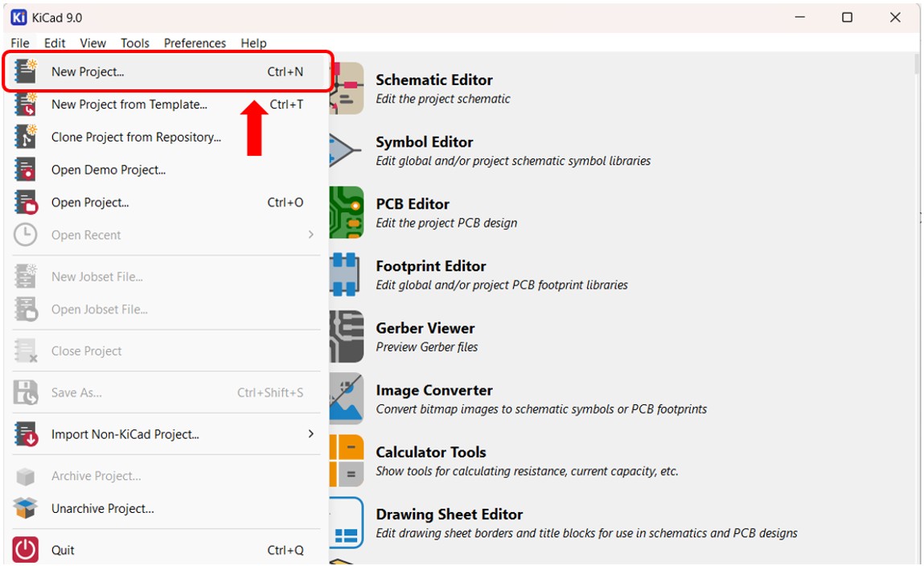The width and height of the screenshot is (924, 566).
Task: Open the Tools menu
Action: [x=135, y=43]
